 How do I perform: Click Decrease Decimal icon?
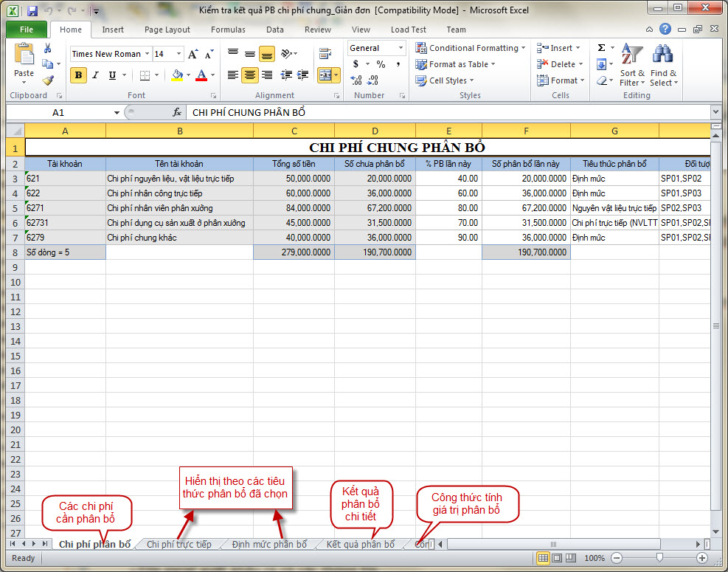pos(372,80)
